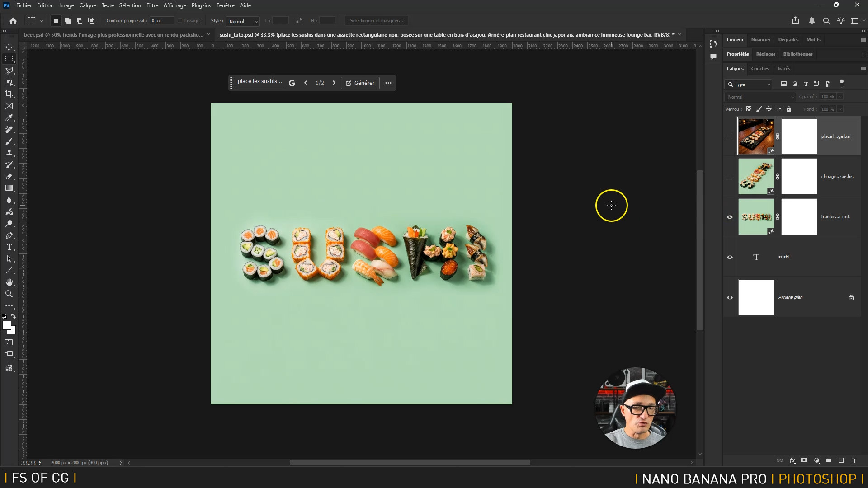Click the regenerate icon in the generate bar
The height and width of the screenshot is (488, 868).
tap(292, 83)
